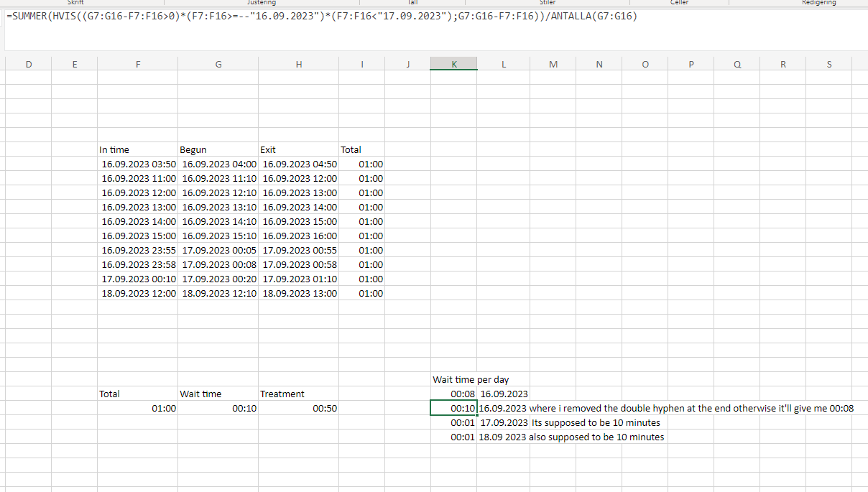Click the Stiler ribbon group label
This screenshot has height=492, width=868.
(548, 3)
